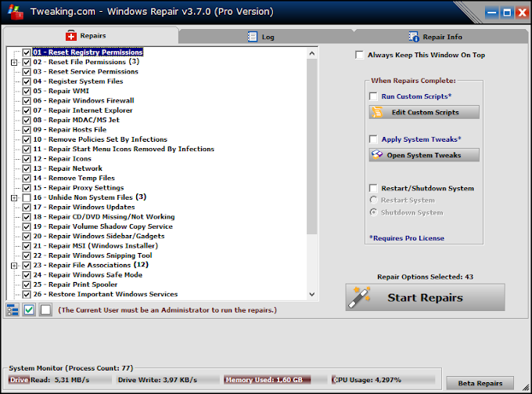Viewport: 532px width, 394px height.
Task: Click the repair list scroll down arrow
Action: 312,295
